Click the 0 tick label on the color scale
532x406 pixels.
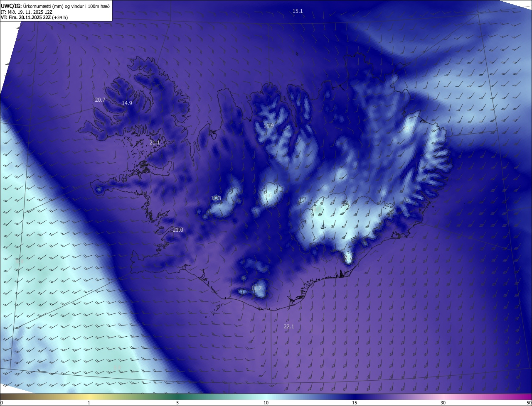2,403
